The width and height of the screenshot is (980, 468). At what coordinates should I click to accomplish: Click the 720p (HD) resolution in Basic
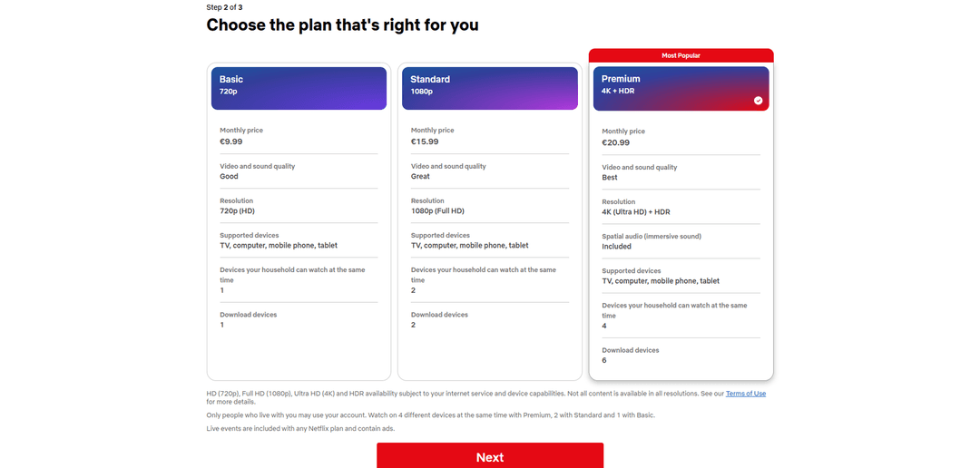click(x=237, y=210)
